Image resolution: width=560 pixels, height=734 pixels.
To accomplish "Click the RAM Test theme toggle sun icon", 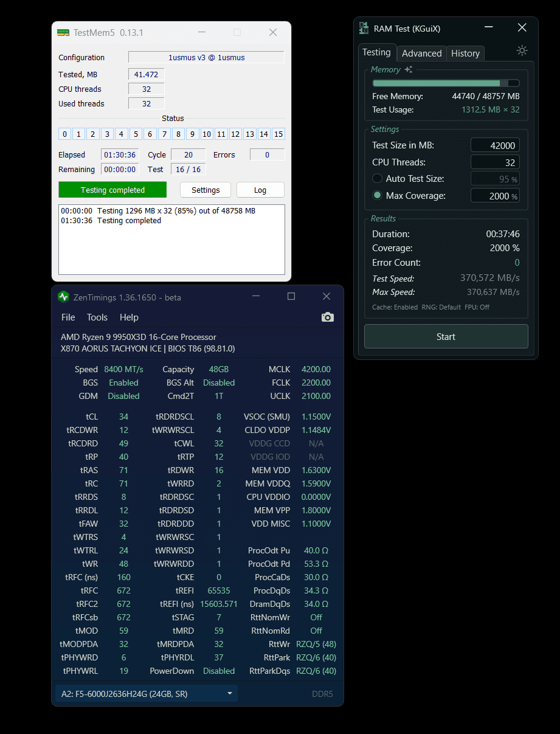I will 522,50.
